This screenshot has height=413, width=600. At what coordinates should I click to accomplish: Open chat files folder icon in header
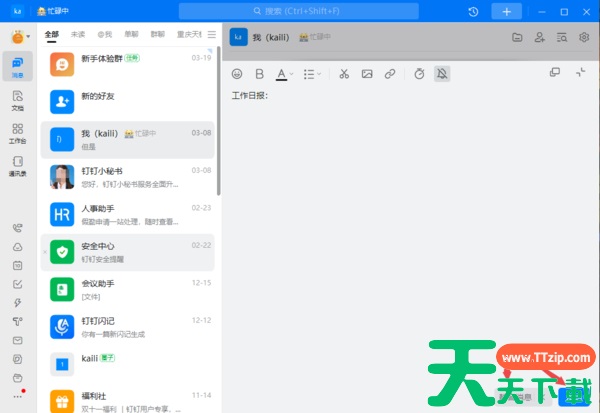point(517,37)
